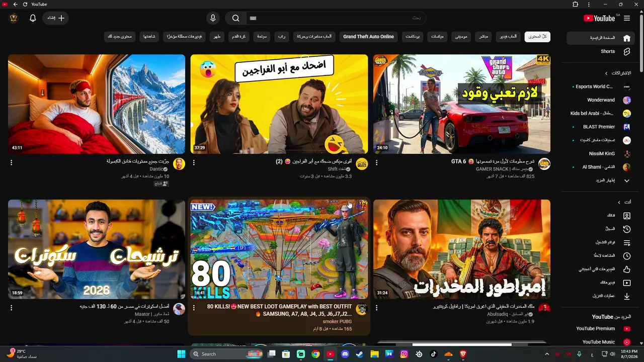Show hidden icons in the system tray

point(547,354)
